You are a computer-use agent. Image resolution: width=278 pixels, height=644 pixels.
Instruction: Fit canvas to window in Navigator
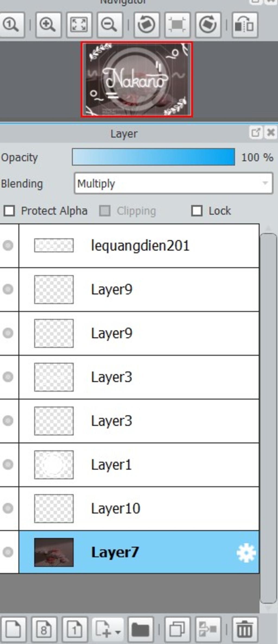(x=79, y=25)
